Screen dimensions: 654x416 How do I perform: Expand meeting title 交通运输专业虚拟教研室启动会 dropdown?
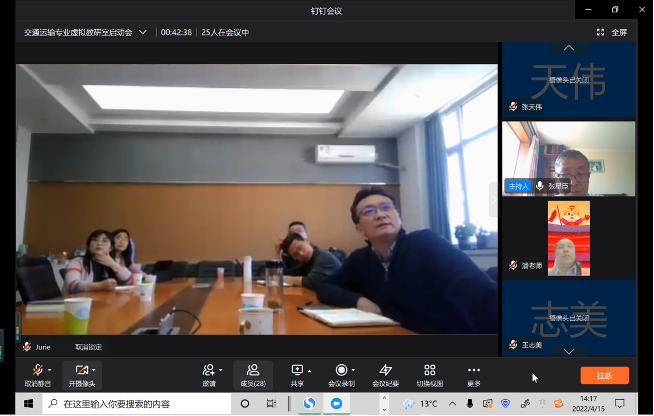(x=143, y=32)
